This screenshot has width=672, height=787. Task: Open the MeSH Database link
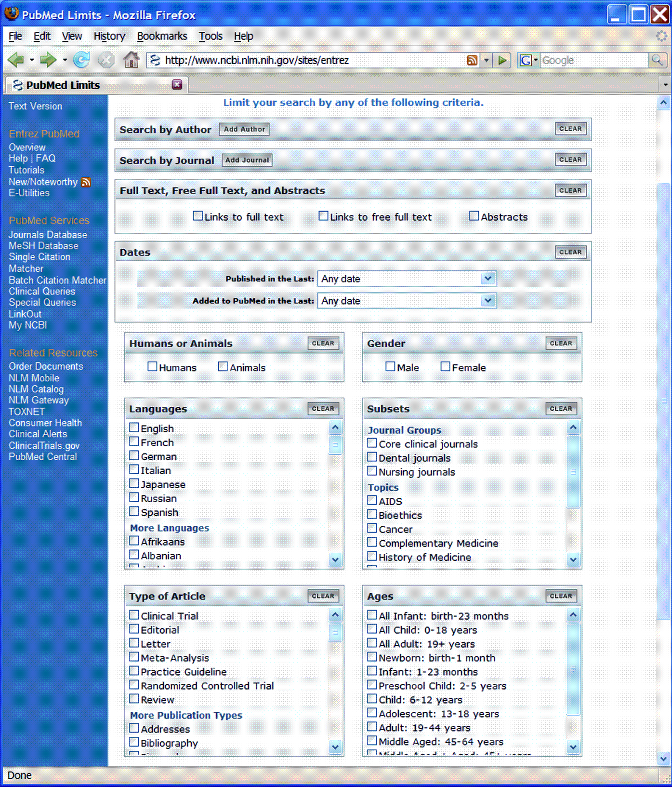point(43,246)
